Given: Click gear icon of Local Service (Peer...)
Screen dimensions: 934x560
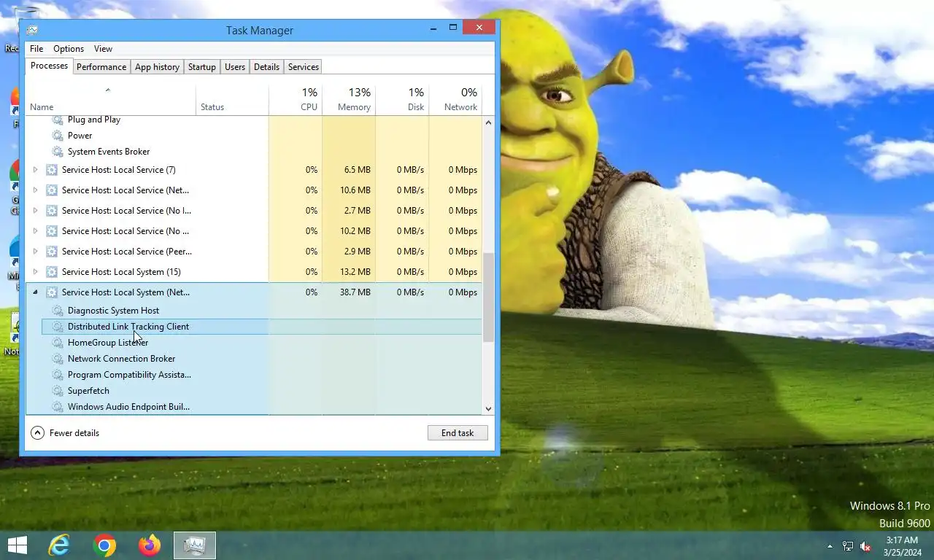Looking at the screenshot, I should [x=52, y=252].
